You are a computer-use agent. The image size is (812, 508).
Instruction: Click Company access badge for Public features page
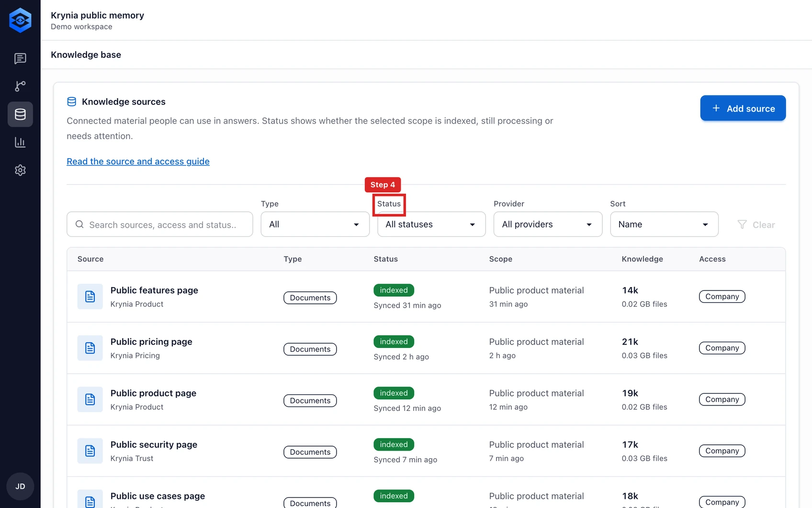(x=722, y=297)
